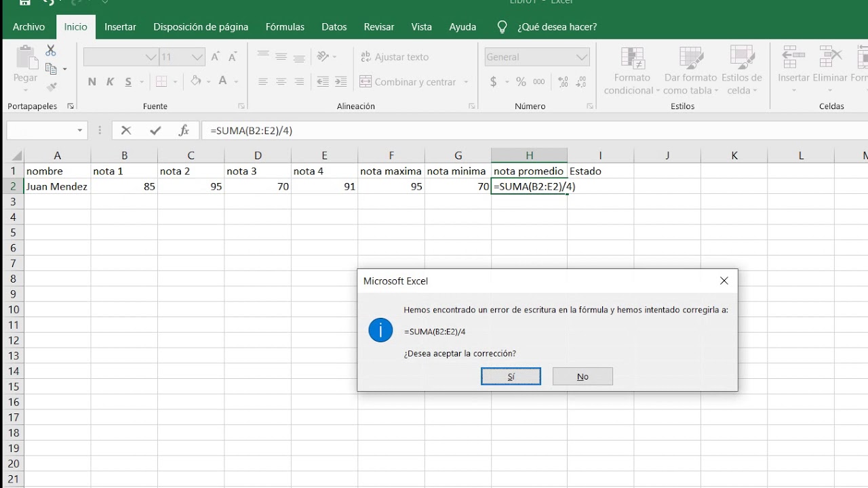The width and height of the screenshot is (868, 488).
Task: Open Estilos de celda gallery
Action: (742, 70)
